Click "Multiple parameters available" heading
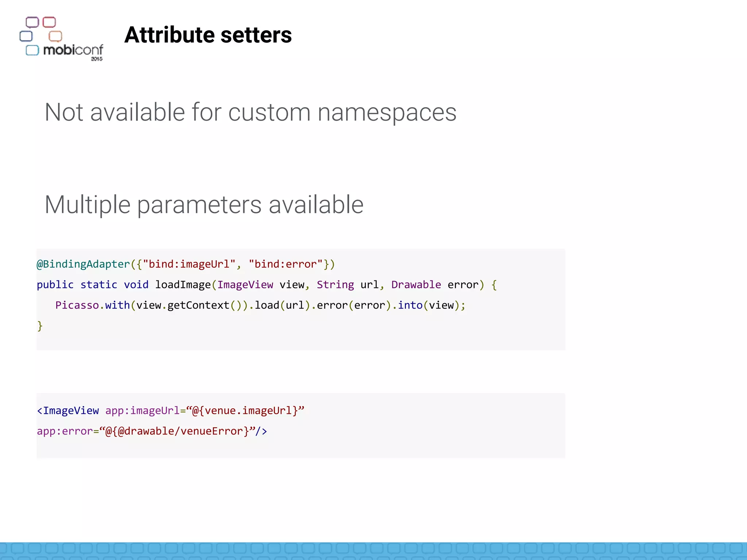 204,204
